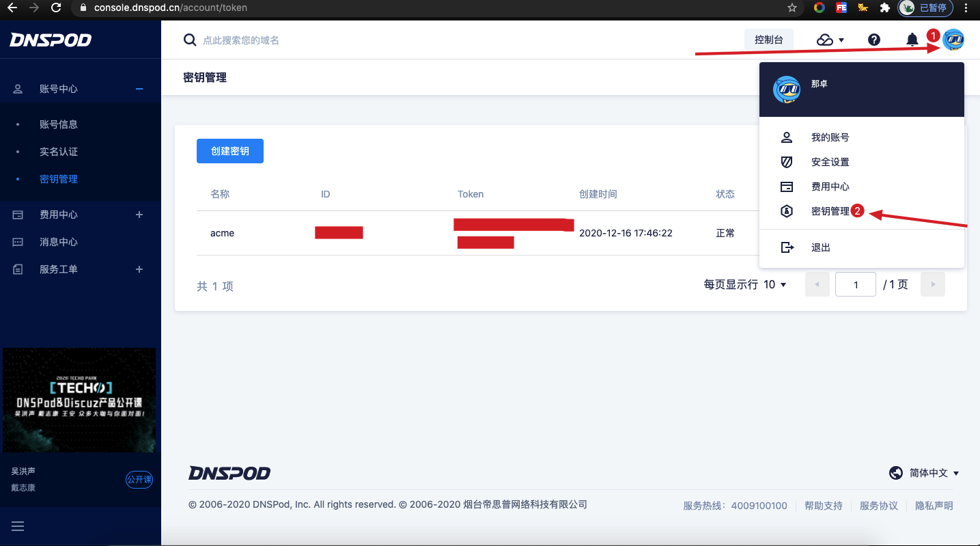The height and width of the screenshot is (546, 980).
Task: Open the 隐私声明 footer link
Action: pyautogui.click(x=934, y=506)
